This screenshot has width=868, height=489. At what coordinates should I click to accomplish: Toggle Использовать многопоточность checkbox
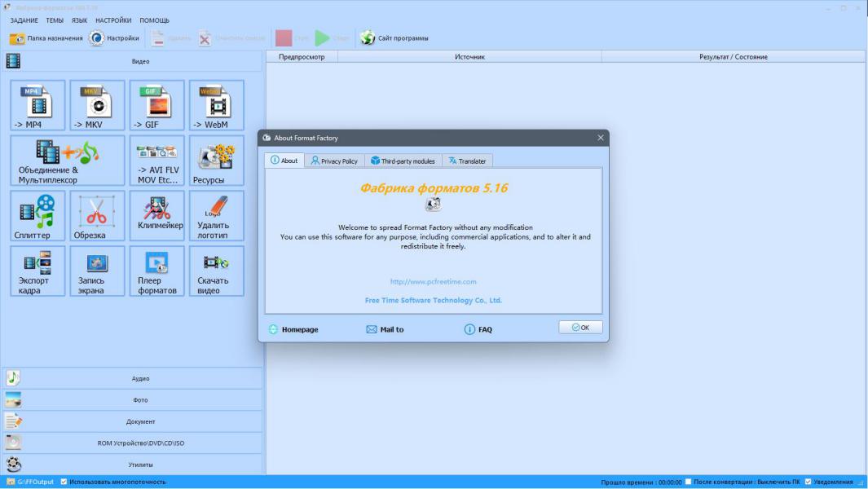tap(64, 482)
